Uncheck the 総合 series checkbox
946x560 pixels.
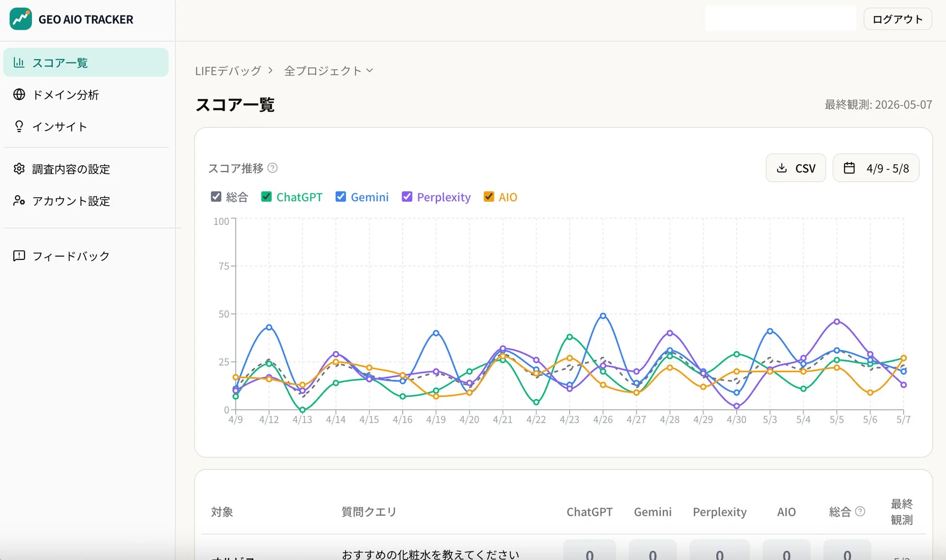(x=216, y=197)
